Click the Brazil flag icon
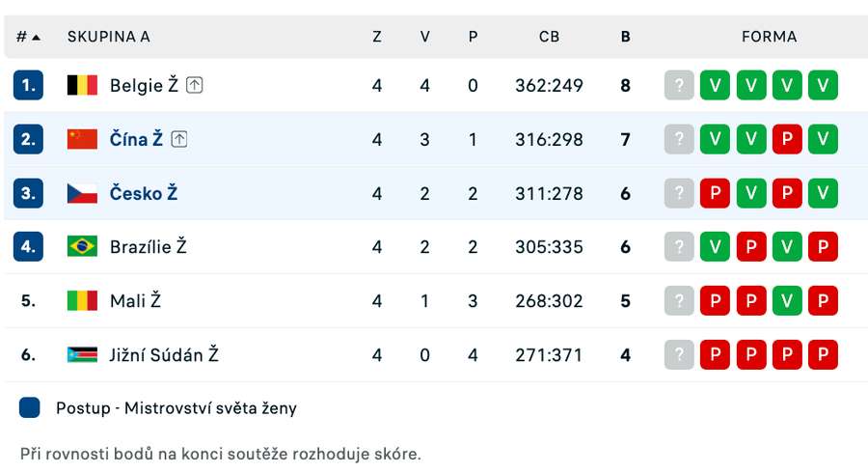This screenshot has width=868, height=473. pyautogui.click(x=82, y=246)
